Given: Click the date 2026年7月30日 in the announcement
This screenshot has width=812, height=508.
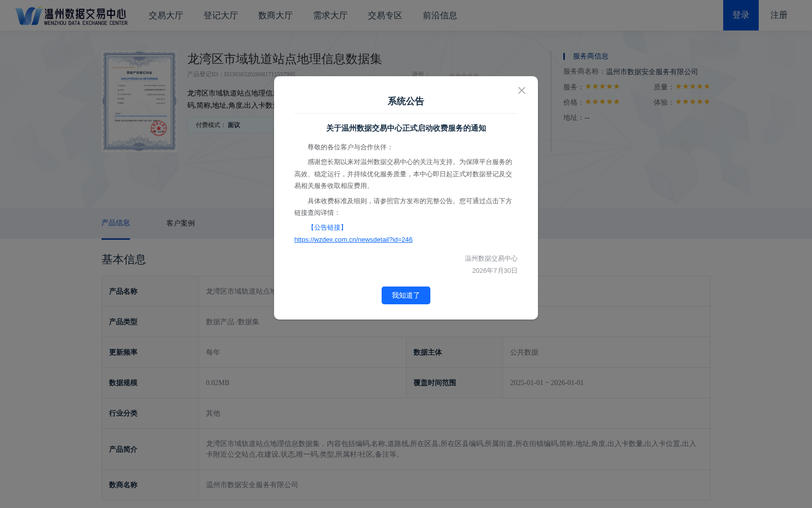Looking at the screenshot, I should click(495, 271).
